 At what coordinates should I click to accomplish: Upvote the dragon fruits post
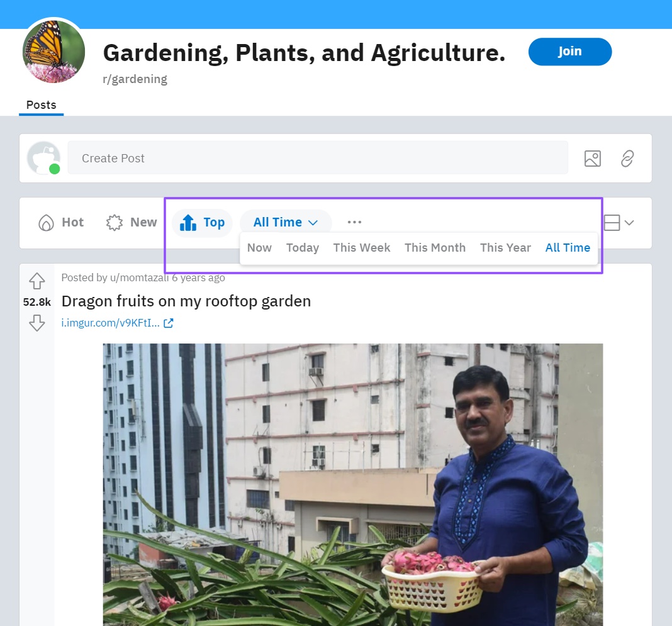(36, 281)
